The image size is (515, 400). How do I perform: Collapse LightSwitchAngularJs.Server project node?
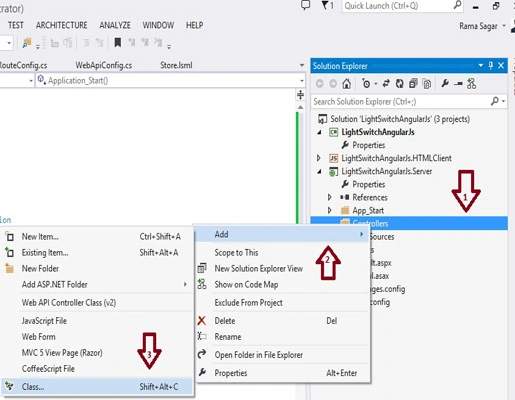click(319, 171)
